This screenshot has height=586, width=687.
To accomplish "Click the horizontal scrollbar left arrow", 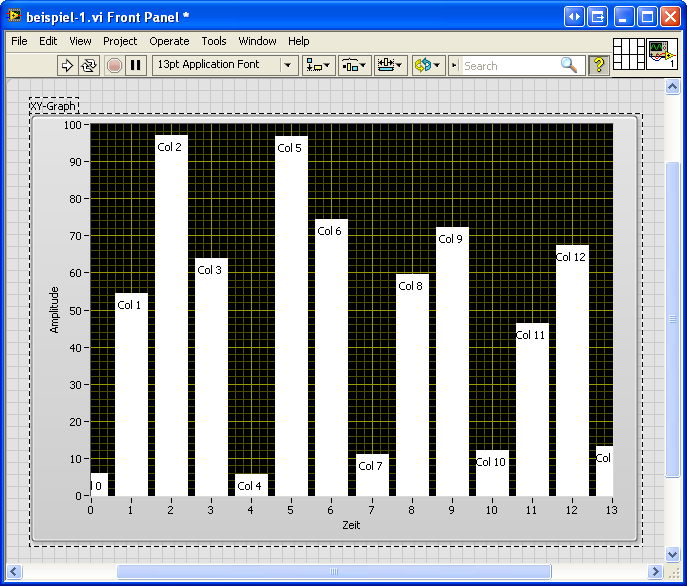I will point(14,571).
